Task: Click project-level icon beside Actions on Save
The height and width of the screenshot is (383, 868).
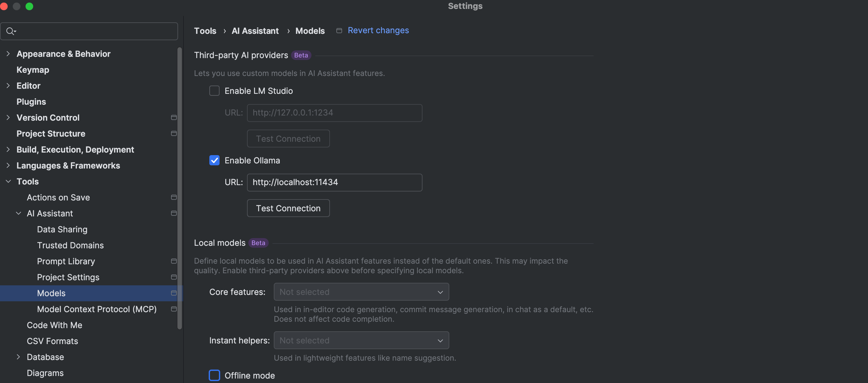Action: pos(174,197)
